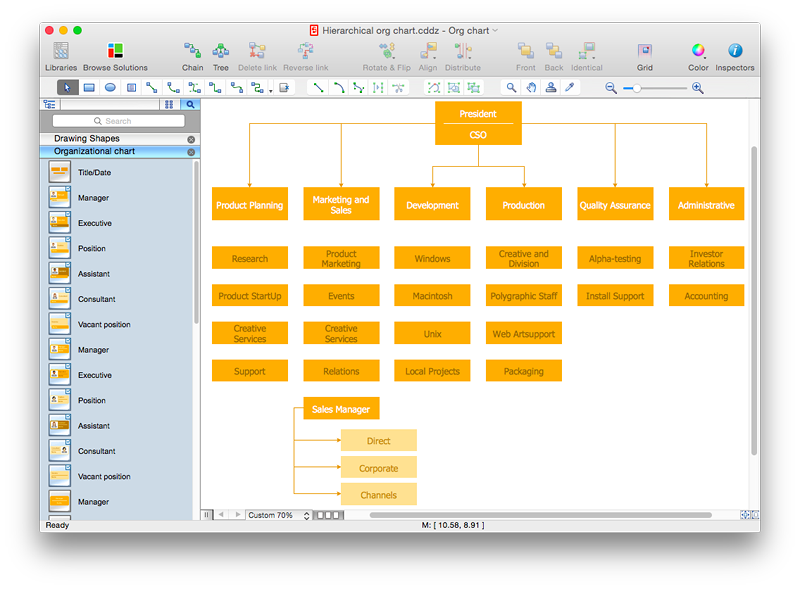This screenshot has height=589, width=800.
Task: Open the document title dropdown arrow
Action: point(495,31)
